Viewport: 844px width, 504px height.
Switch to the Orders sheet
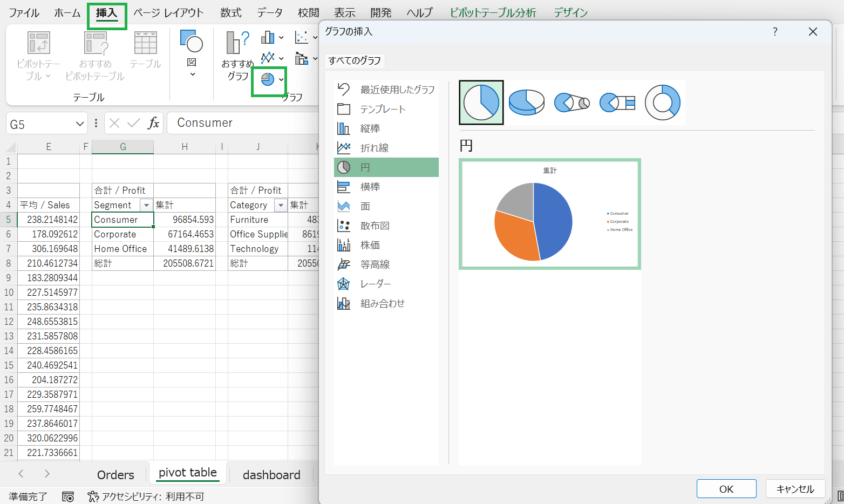115,475
